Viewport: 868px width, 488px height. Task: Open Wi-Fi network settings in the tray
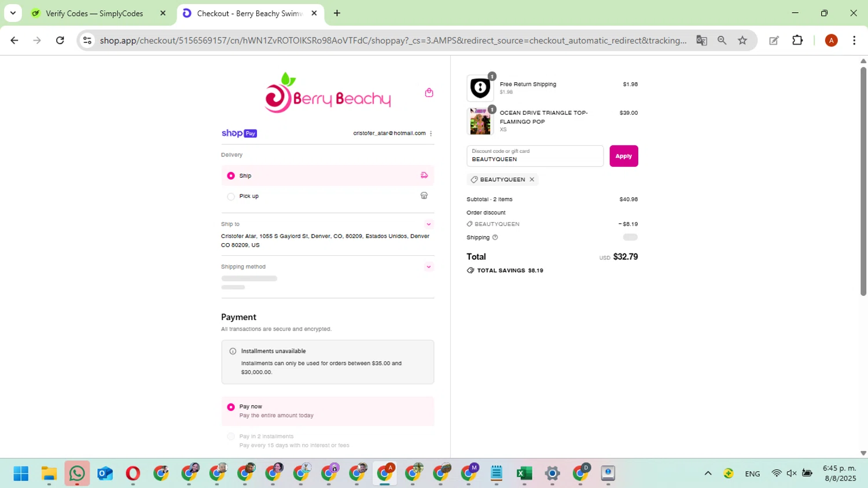[777, 474]
